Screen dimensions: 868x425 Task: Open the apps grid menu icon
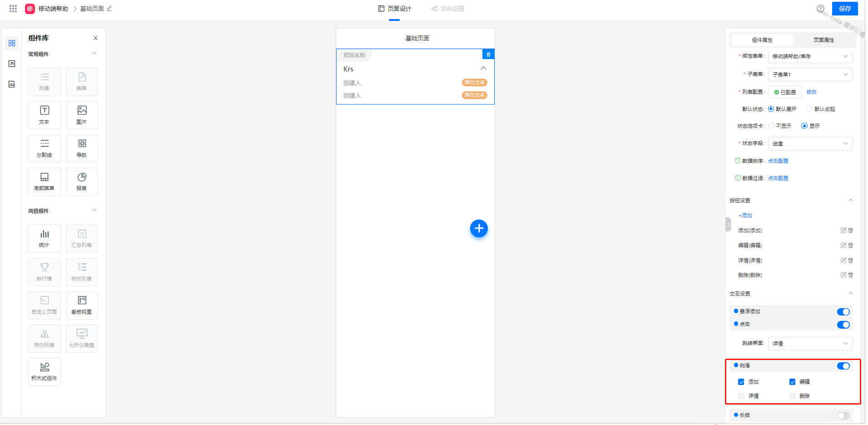coord(13,9)
